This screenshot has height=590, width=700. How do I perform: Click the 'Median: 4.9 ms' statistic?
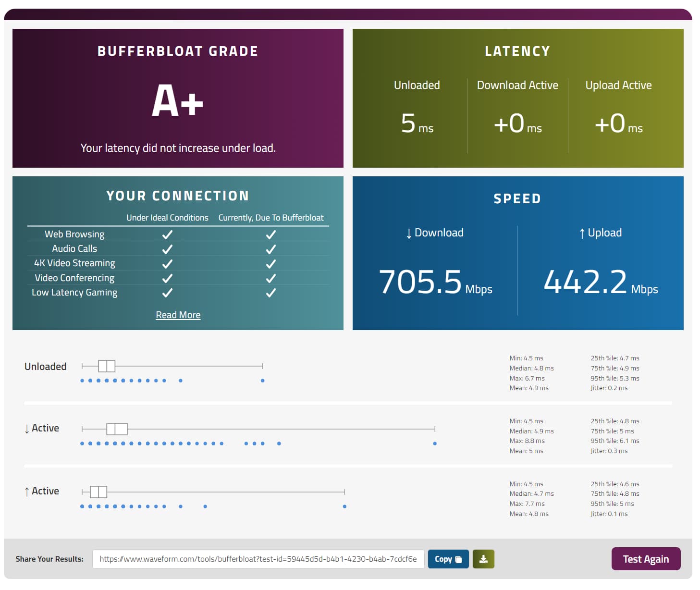531,431
